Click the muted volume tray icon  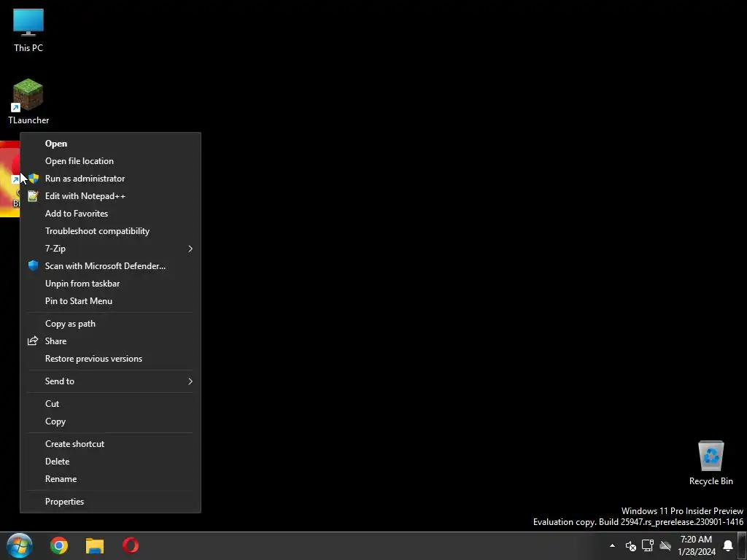click(x=630, y=545)
